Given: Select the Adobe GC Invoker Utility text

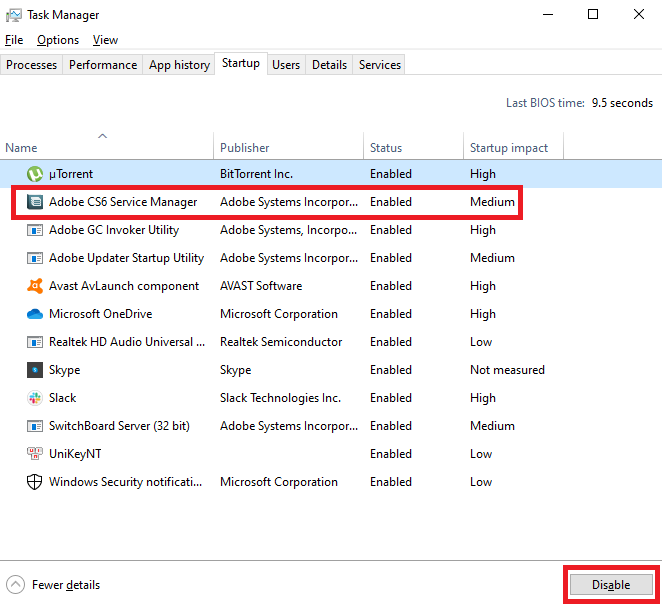Looking at the screenshot, I should point(114,230).
